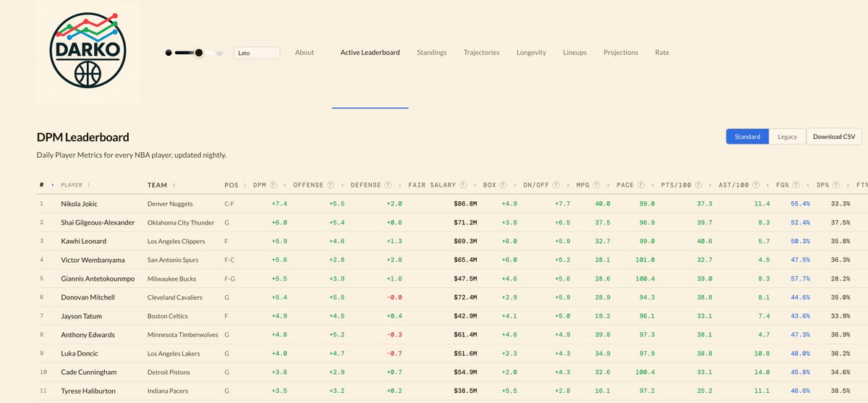Open the DPM column sort handle
This screenshot has height=403, width=868.
[284, 185]
